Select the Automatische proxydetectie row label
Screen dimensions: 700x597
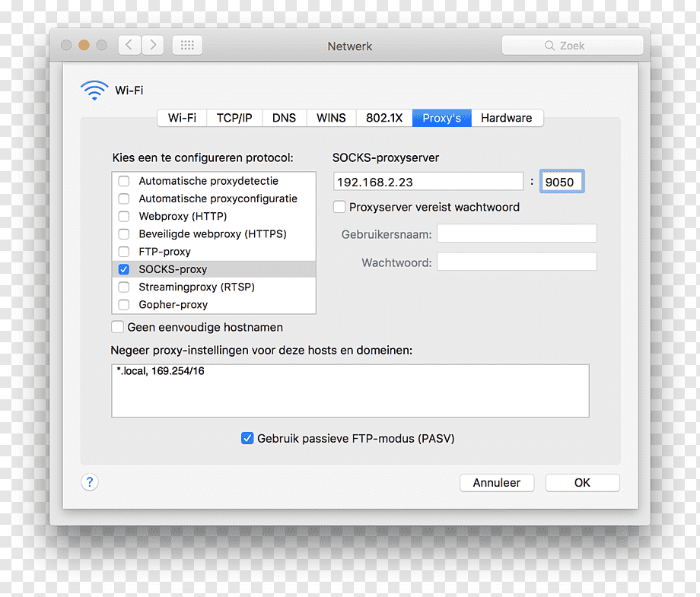(208, 181)
